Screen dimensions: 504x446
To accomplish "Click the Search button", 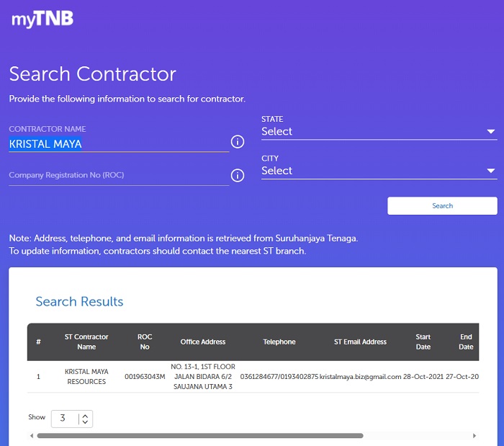I will click(x=442, y=206).
